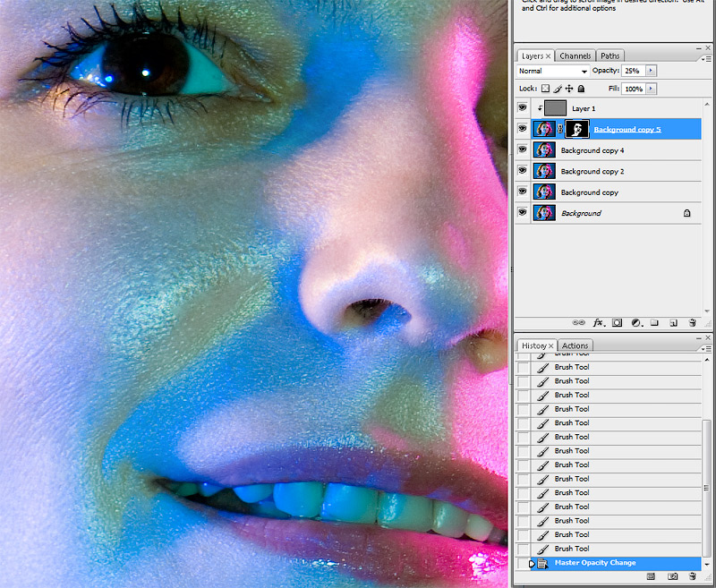Set history brush source on Master Opacity Change
Viewport: 716px width, 588px height.
tap(523, 563)
